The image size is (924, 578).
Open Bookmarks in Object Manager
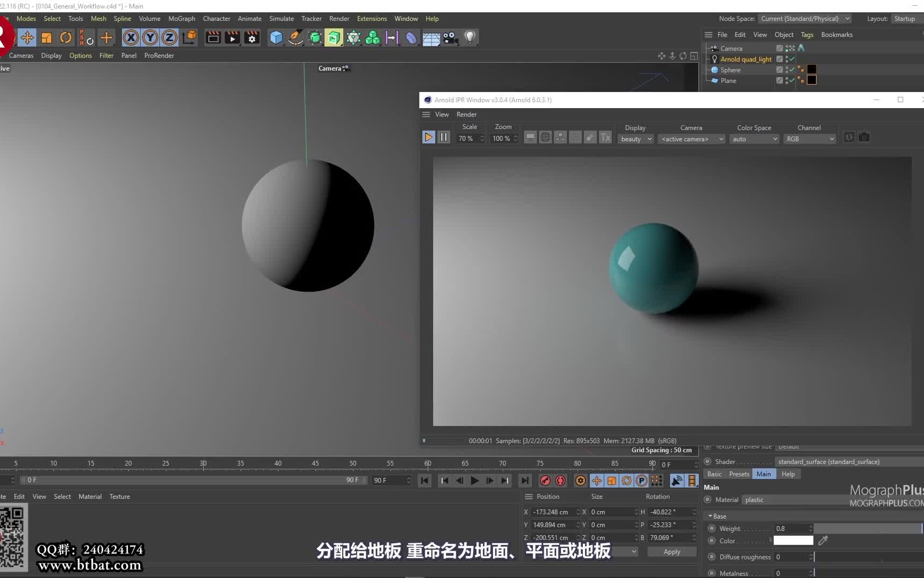[x=837, y=35]
